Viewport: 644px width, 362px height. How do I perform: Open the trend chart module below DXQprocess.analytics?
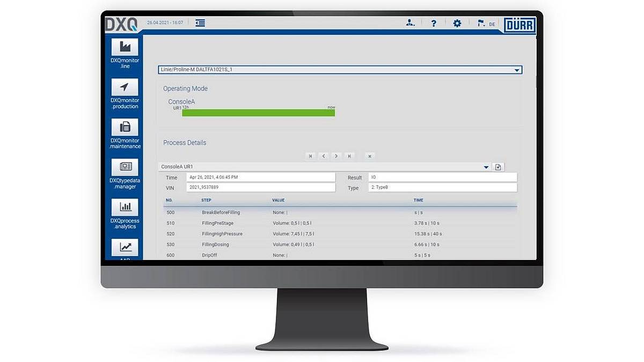point(125,249)
